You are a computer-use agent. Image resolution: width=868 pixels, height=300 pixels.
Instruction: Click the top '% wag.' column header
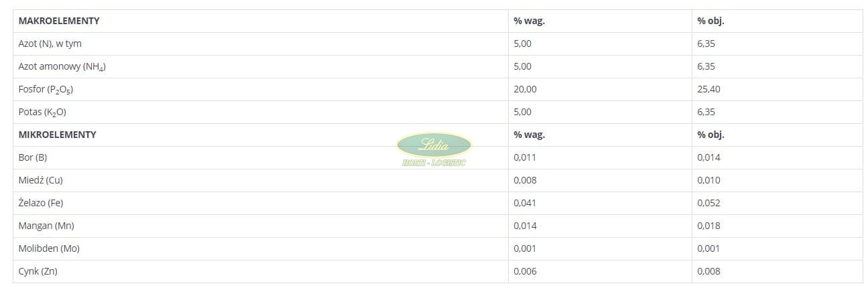coord(529,21)
